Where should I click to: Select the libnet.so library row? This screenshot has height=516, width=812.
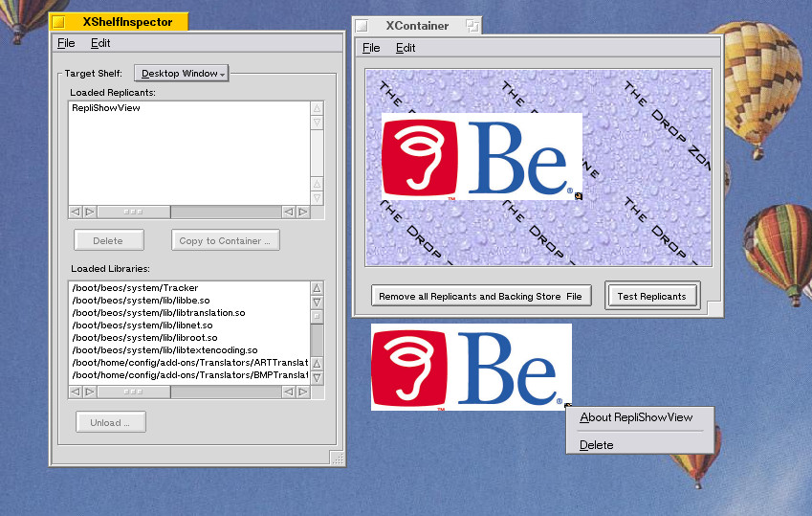[189, 325]
